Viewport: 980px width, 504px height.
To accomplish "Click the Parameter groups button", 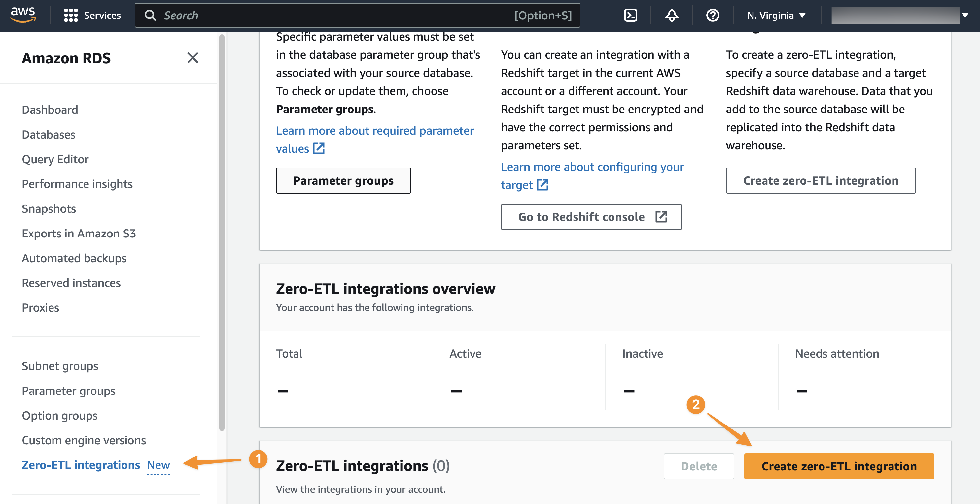I will click(343, 180).
